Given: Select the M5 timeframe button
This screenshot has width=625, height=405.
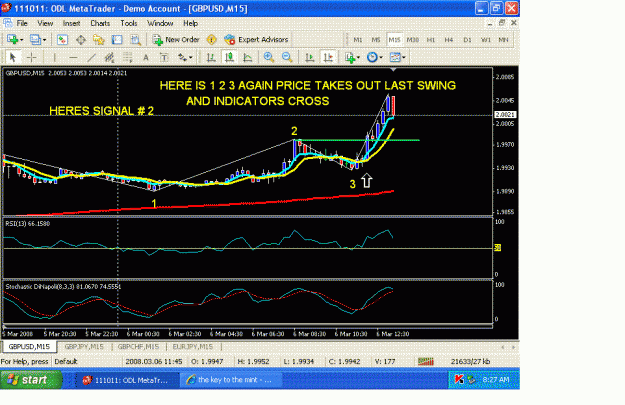Looking at the screenshot, I should coord(376,39).
